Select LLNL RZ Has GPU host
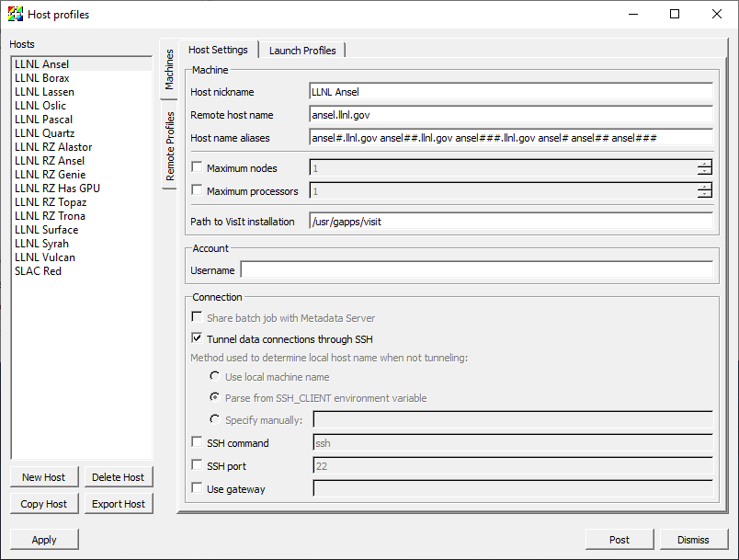This screenshot has height=560, width=739. (82, 189)
